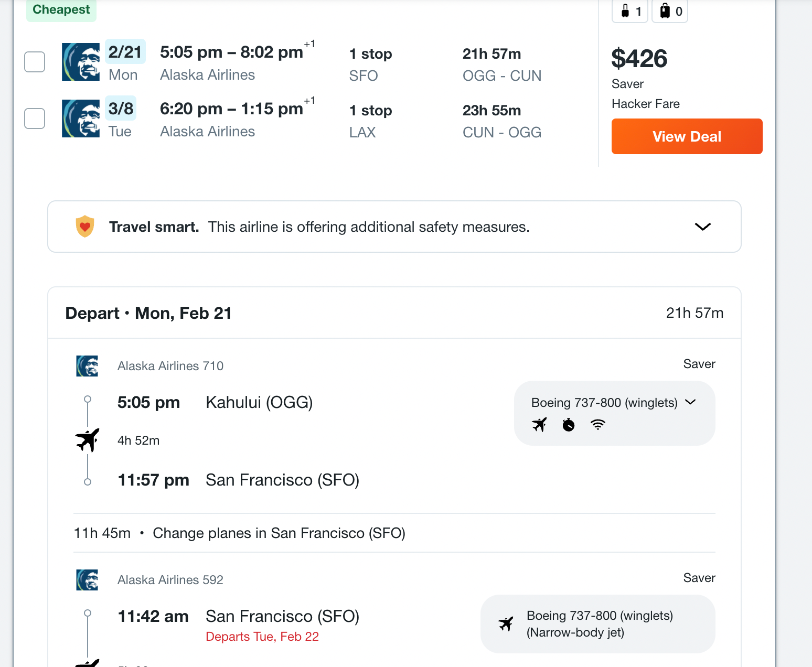Viewport: 812px width, 667px height.
Task: Check the box for the 3/8 Tue flight
Action: 35,119
